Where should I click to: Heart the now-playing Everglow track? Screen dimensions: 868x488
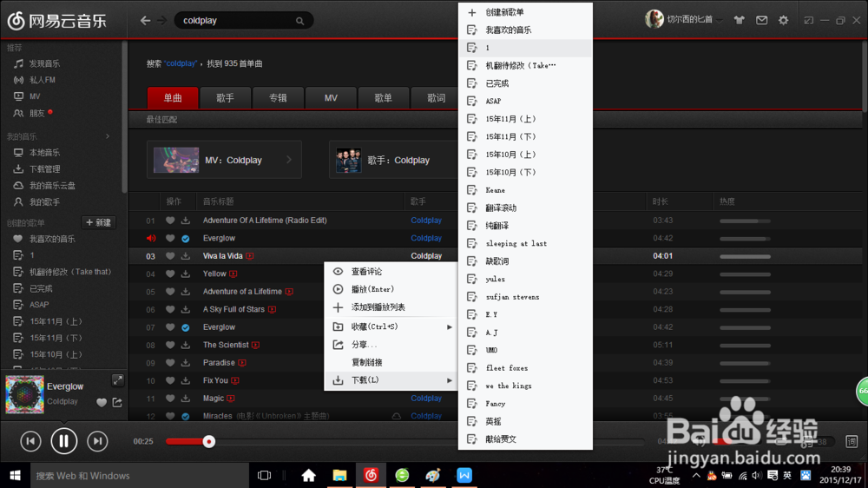[x=102, y=403]
